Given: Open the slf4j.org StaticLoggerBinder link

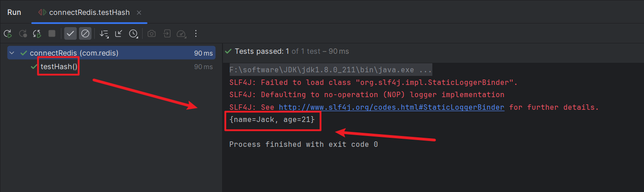Looking at the screenshot, I should click(391, 108).
